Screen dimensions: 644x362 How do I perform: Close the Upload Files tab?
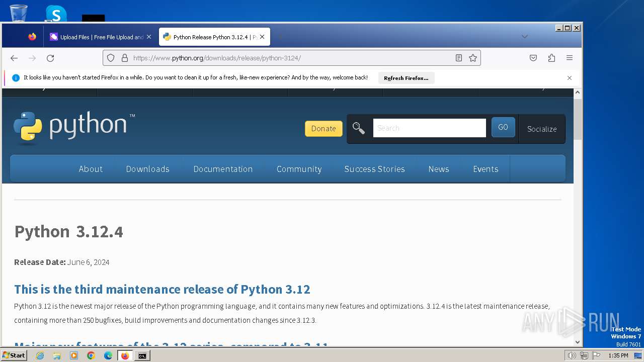[x=149, y=37]
